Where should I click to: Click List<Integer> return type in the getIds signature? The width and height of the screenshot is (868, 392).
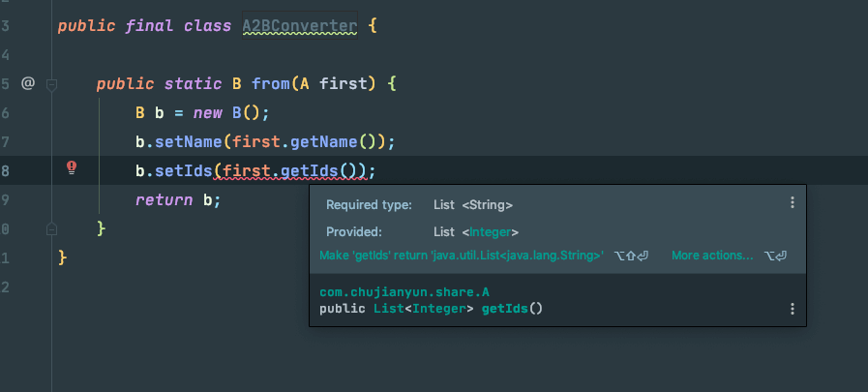coord(423,309)
